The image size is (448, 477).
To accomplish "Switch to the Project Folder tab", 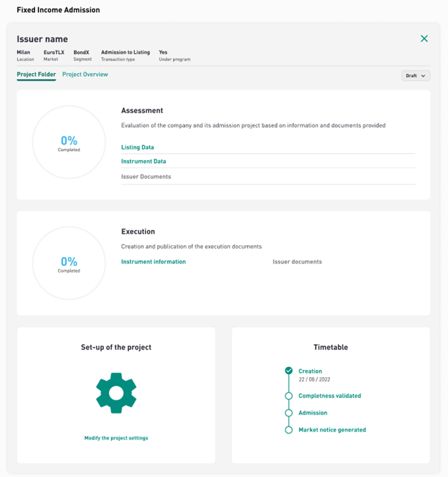I will click(x=36, y=74).
